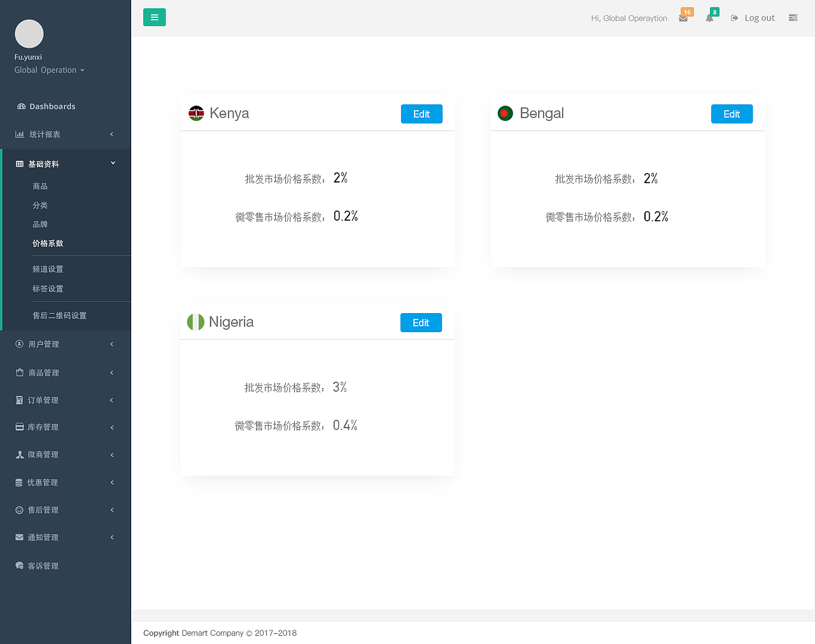Click the 优惠管理 database icon

19,482
